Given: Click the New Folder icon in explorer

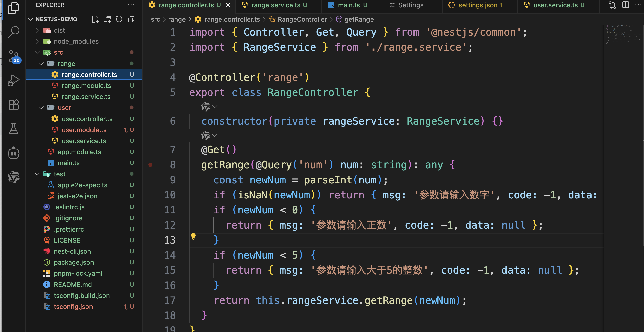Looking at the screenshot, I should point(107,19).
